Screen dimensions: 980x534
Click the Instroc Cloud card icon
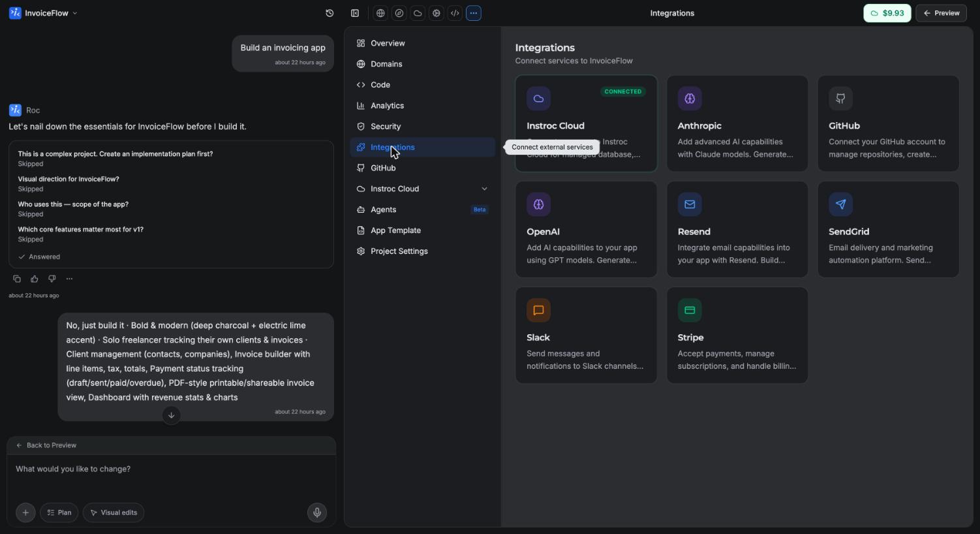coord(538,99)
